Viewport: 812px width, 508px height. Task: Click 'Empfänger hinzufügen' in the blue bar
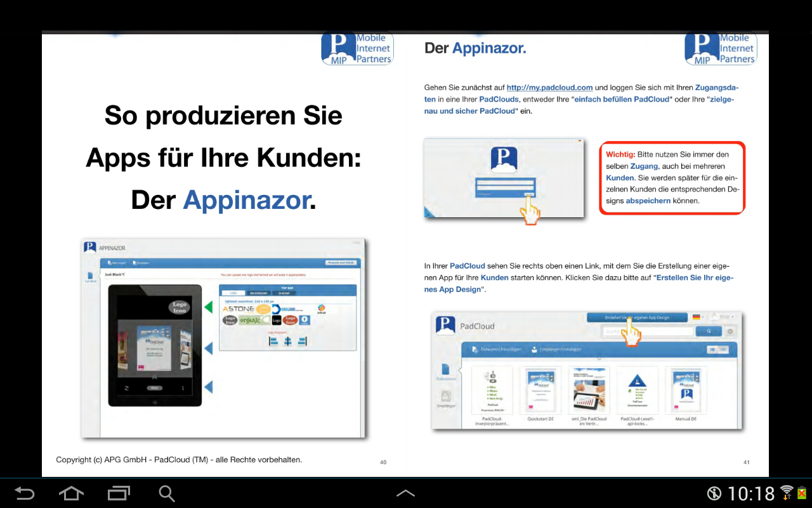[557, 349]
